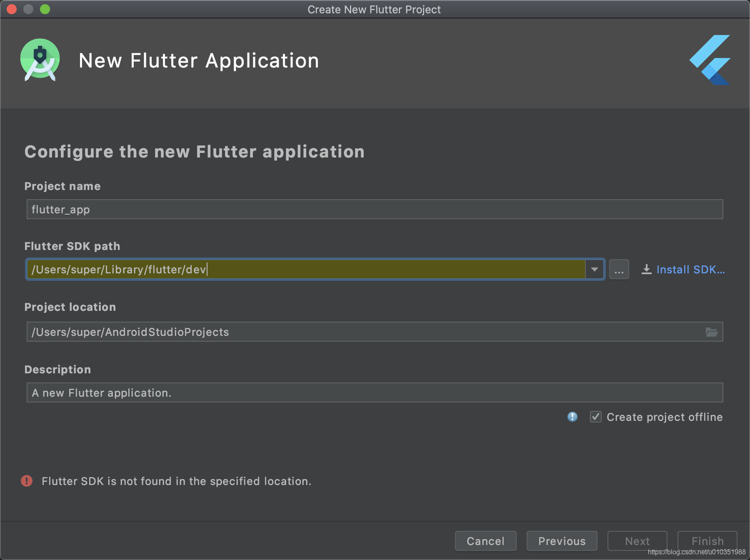Click the Finish button
Screen dimensions: 750x560
click(707, 541)
